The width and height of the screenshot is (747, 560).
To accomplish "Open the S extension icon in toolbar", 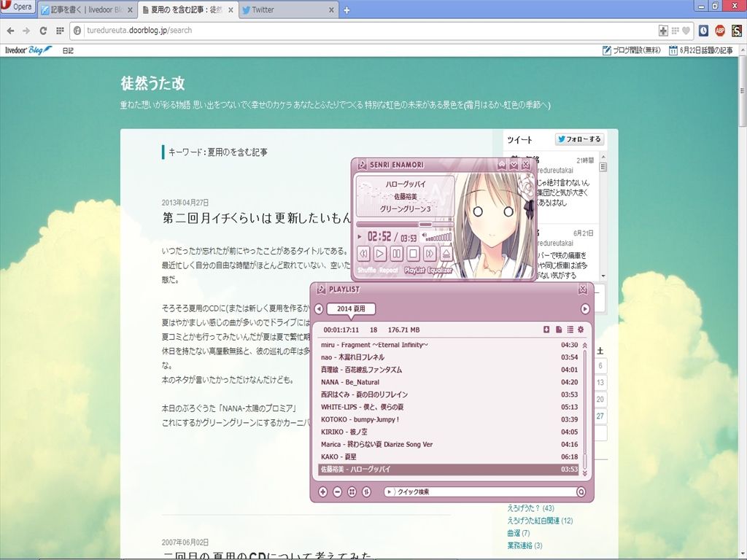I will 737,31.
